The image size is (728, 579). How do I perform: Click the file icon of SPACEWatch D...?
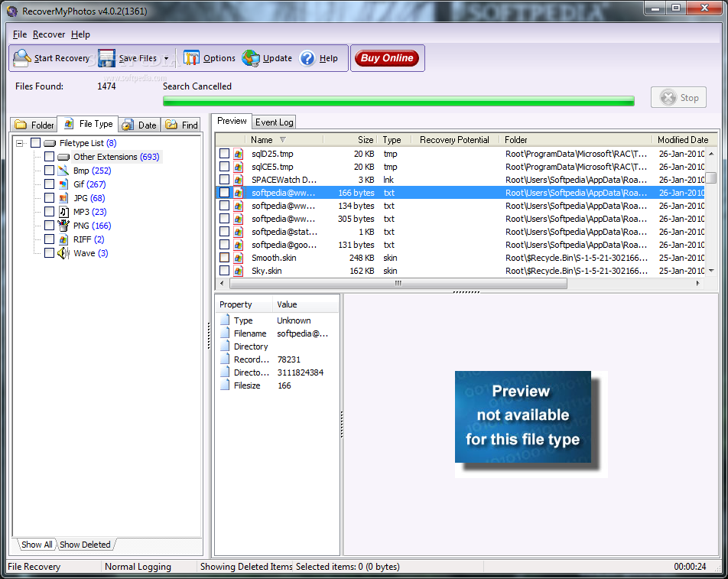click(238, 180)
